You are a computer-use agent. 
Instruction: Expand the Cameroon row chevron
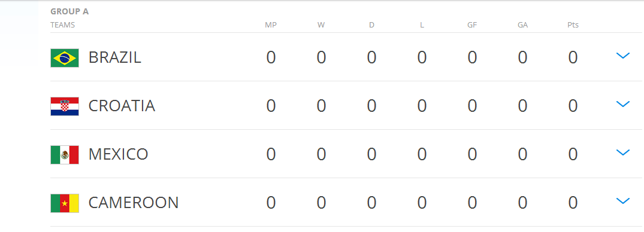point(622,200)
